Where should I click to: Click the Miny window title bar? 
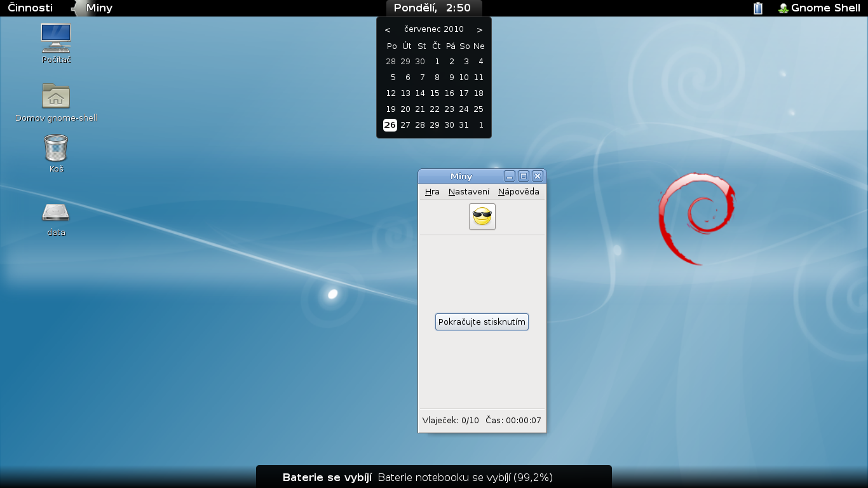click(x=461, y=176)
